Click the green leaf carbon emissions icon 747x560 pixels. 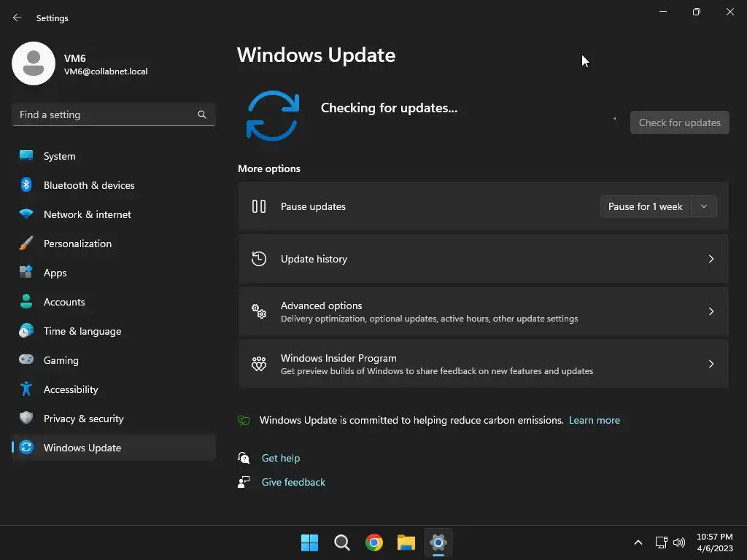click(244, 420)
